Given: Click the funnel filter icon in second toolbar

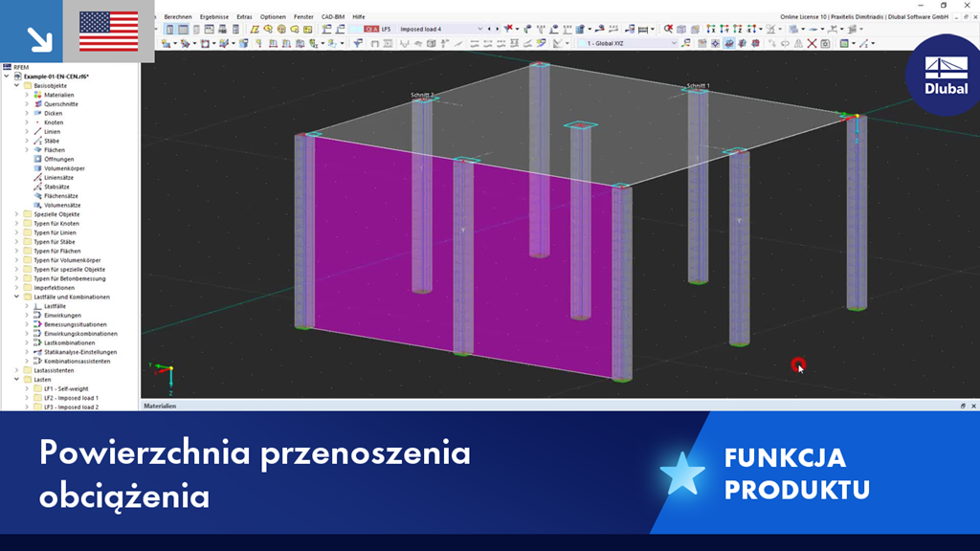Looking at the screenshot, I should (x=358, y=43).
